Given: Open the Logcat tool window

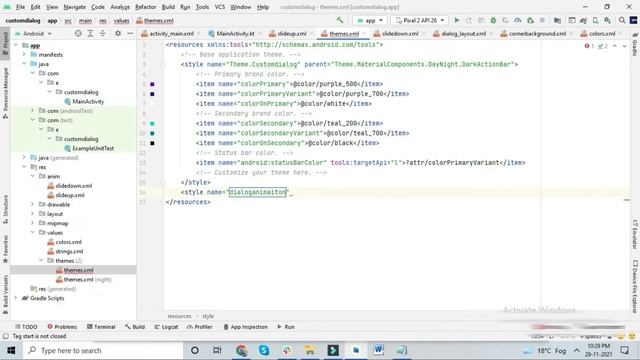Looking at the screenshot, I should pyautogui.click(x=166, y=327).
